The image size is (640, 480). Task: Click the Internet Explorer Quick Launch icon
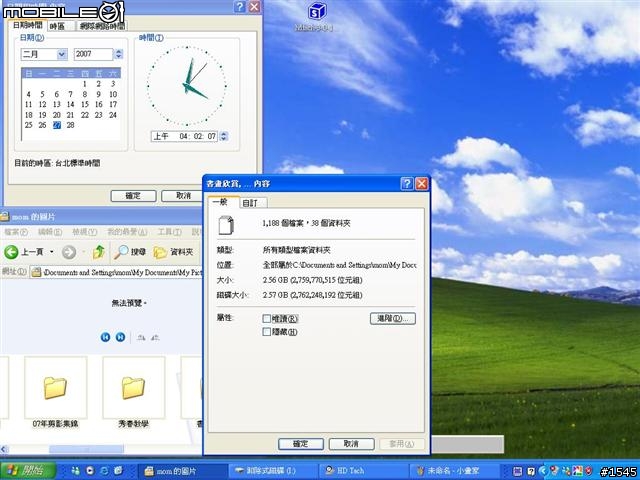(x=104, y=471)
